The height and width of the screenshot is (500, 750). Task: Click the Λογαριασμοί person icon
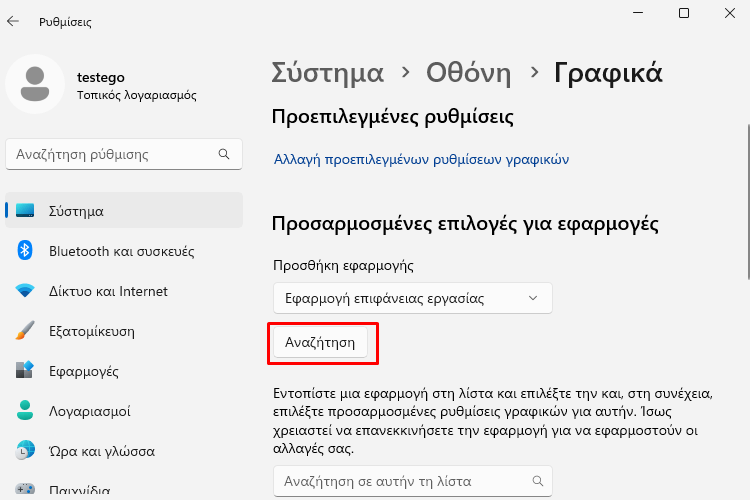25,411
